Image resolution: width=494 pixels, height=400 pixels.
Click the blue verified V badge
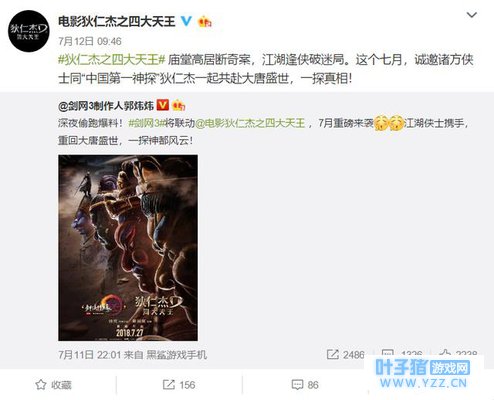(x=186, y=22)
